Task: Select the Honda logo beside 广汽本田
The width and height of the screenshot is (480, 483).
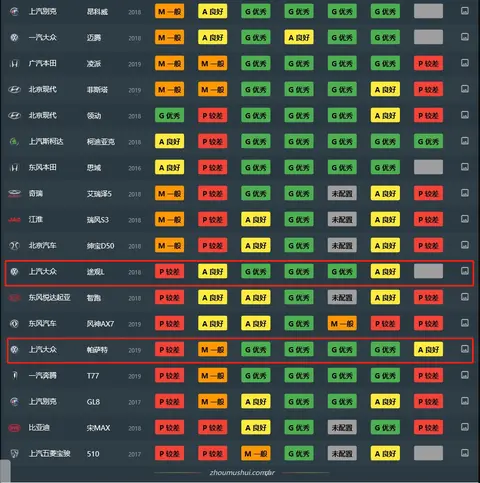Action: [14, 63]
